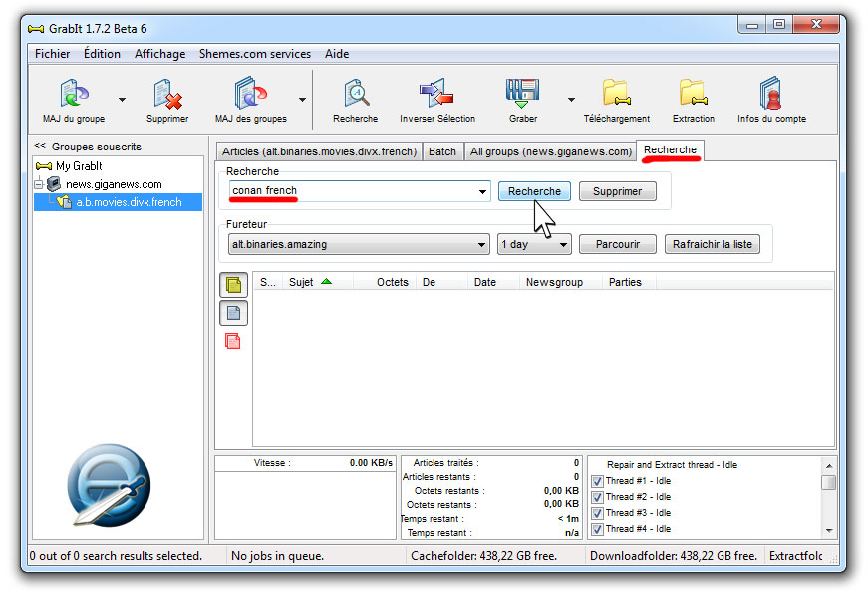The width and height of the screenshot is (868, 591).
Task: Select My GrabIt tree item
Action: point(69,166)
